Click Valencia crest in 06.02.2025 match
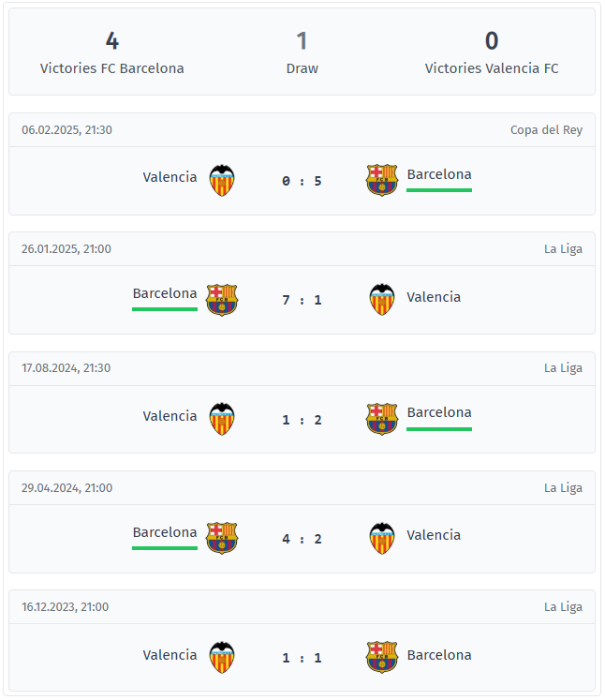 pyautogui.click(x=222, y=180)
